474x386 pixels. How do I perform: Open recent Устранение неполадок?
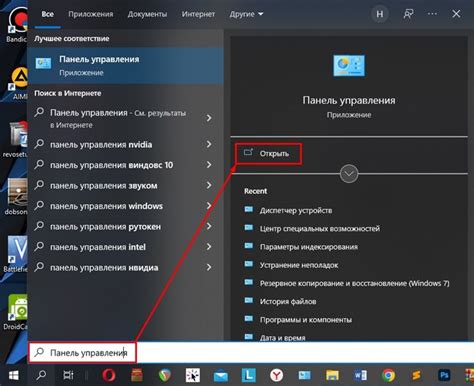(299, 265)
